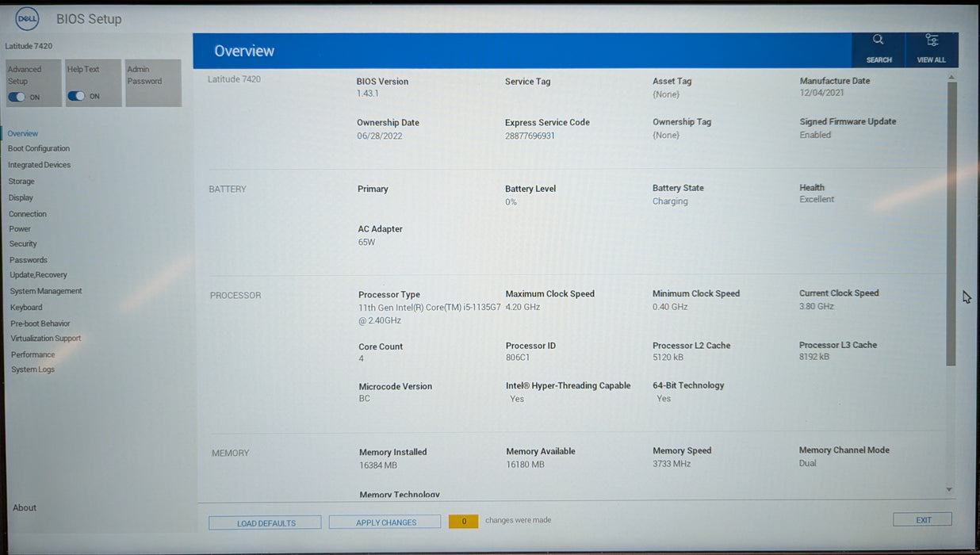Go to Display settings

tap(21, 198)
